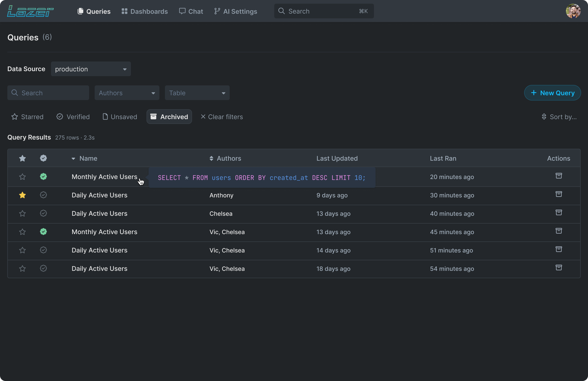Expand the Authors filter dropdown
The height and width of the screenshot is (381, 588).
pos(127,93)
